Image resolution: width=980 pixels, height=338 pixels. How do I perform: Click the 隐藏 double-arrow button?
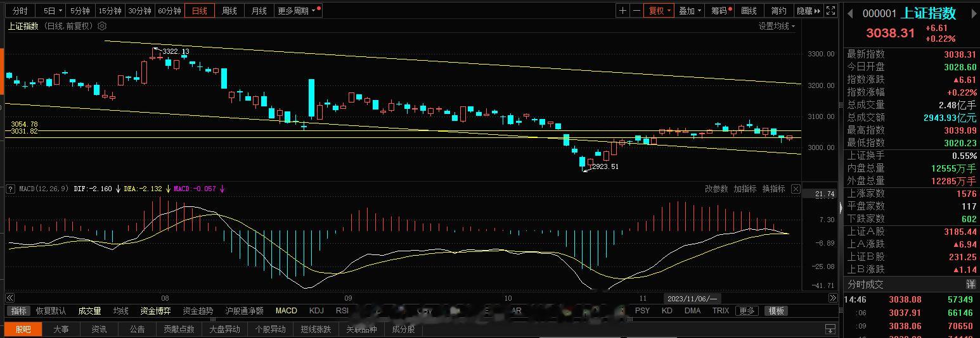click(809, 11)
